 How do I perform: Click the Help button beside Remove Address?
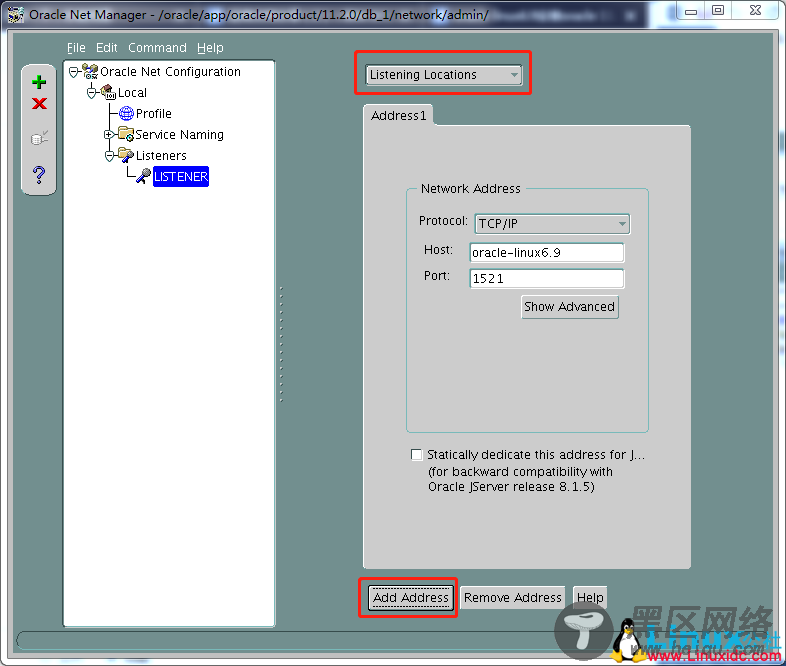tap(590, 597)
